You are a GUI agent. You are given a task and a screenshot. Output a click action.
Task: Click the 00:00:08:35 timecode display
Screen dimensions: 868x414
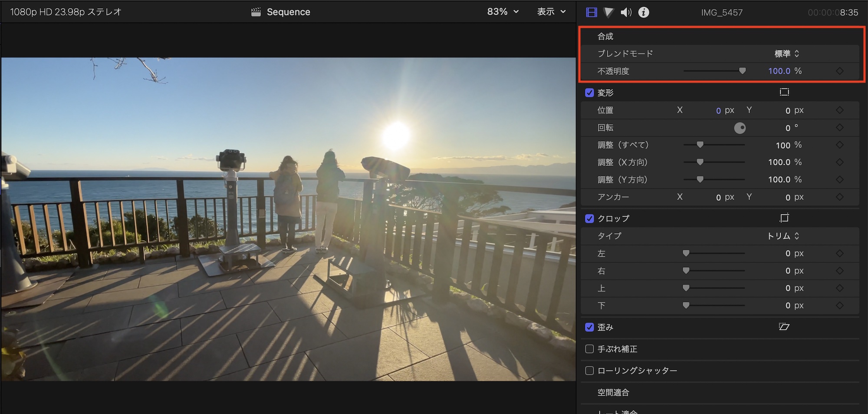833,13
